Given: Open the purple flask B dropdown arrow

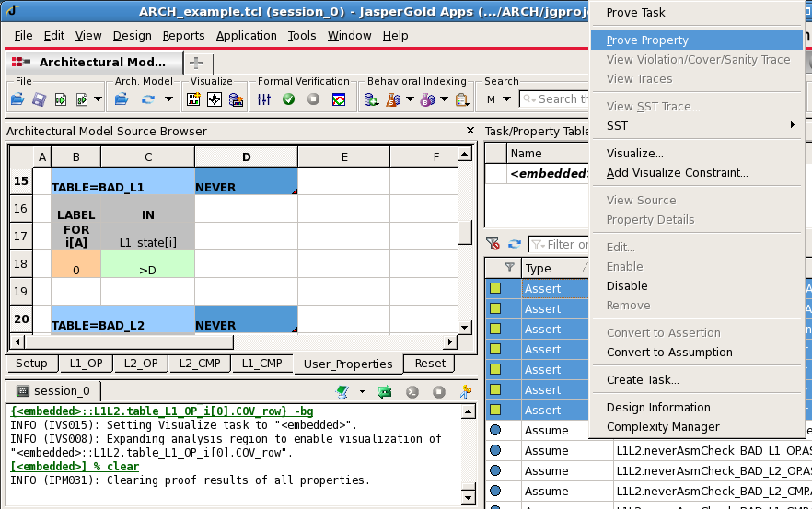Looking at the screenshot, I should 444,98.
